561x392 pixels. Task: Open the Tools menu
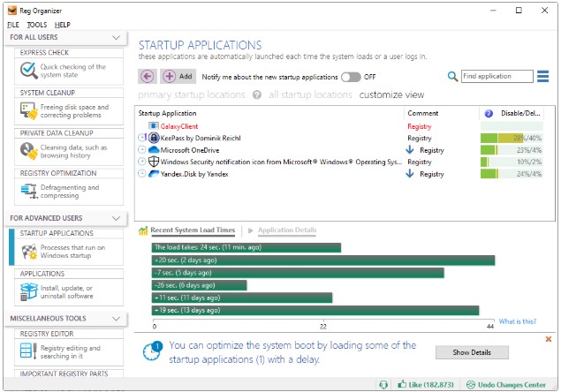36,25
